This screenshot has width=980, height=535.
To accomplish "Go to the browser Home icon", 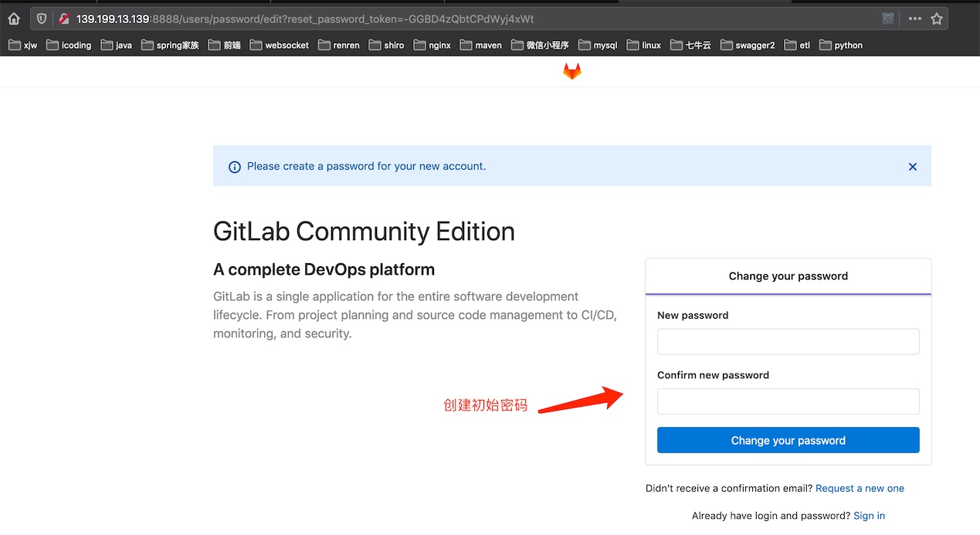I will [14, 19].
